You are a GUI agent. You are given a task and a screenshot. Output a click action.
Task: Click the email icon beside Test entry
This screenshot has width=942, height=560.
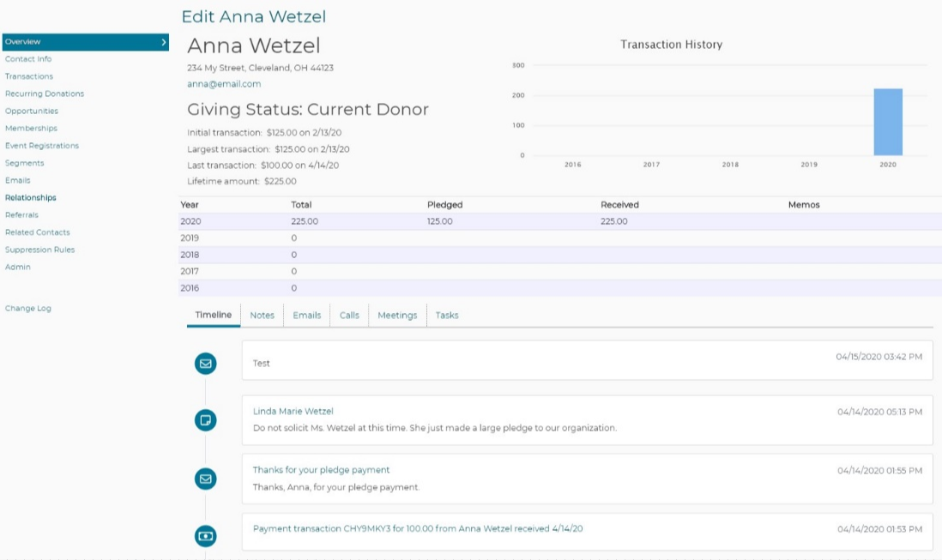(x=205, y=363)
